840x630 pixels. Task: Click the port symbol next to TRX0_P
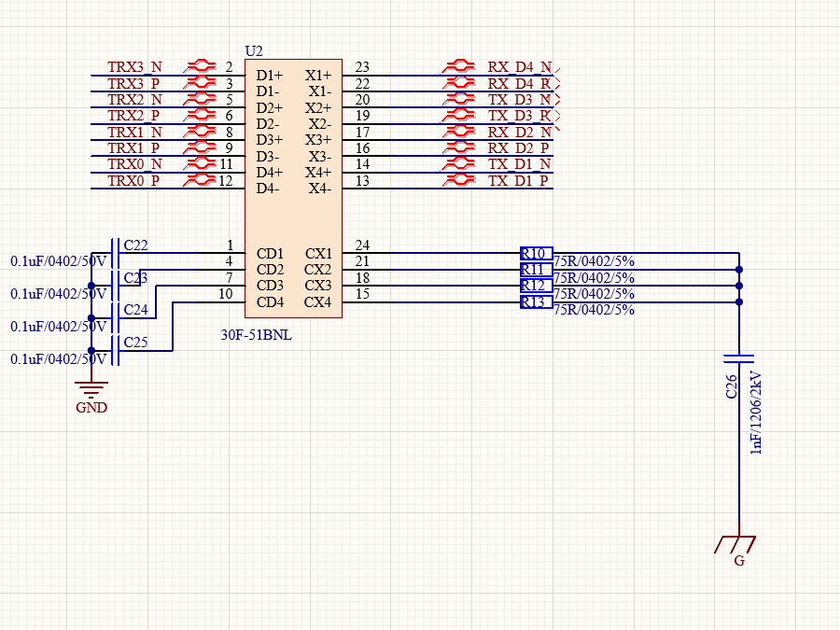click(x=198, y=181)
